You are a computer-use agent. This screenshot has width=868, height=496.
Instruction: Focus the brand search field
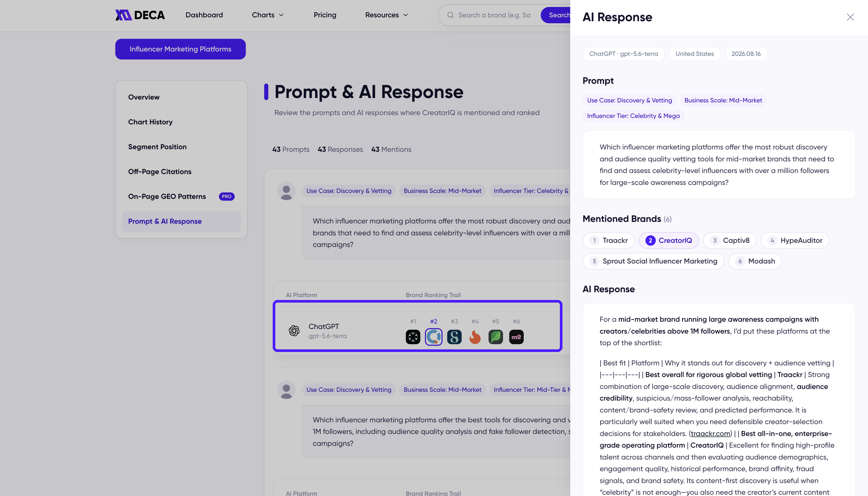[x=494, y=15]
